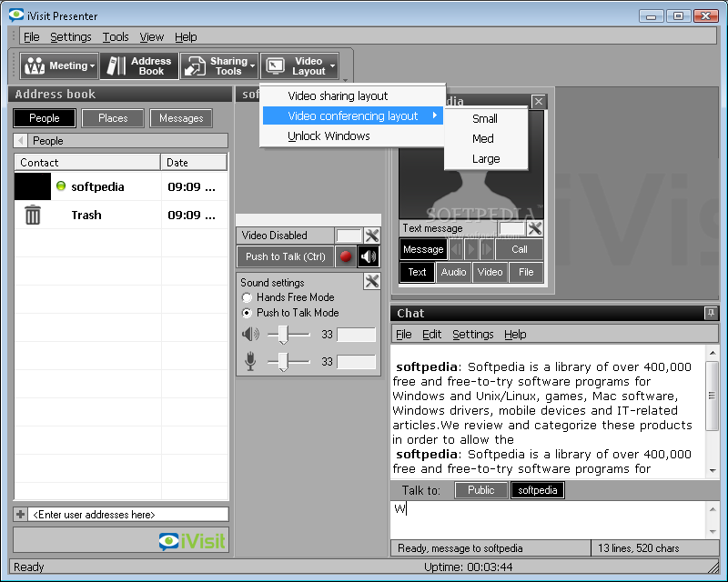Adjust the speaker volume slider
The height and width of the screenshot is (582, 728).
[x=284, y=334]
